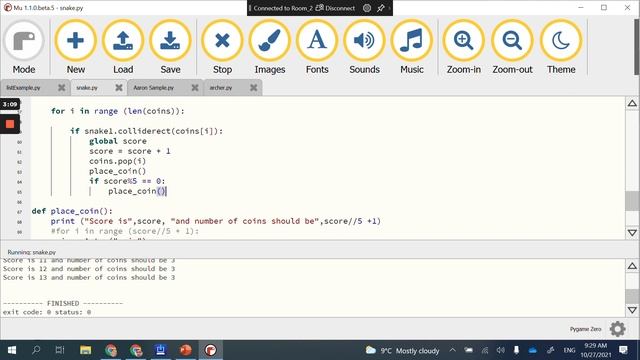This screenshot has height=360, width=640.
Task: Close the archer.py tab
Action: coord(253,88)
